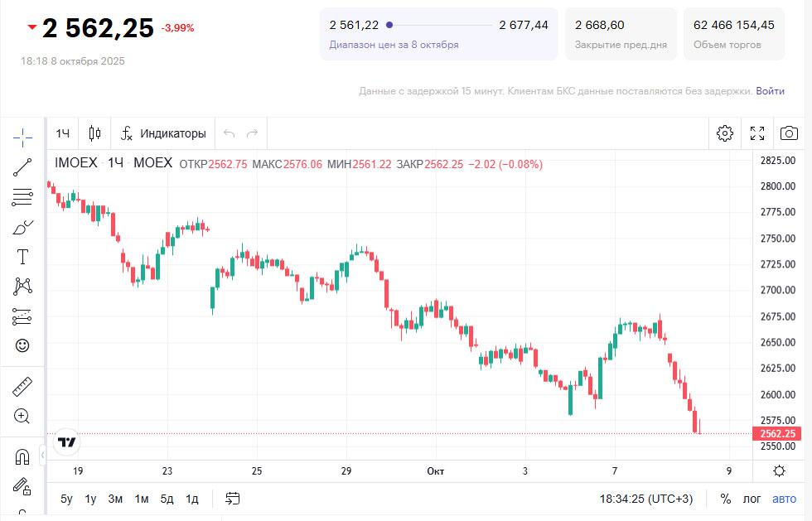
Task: Open the 1Ч interval dropdown
Action: pos(63,133)
